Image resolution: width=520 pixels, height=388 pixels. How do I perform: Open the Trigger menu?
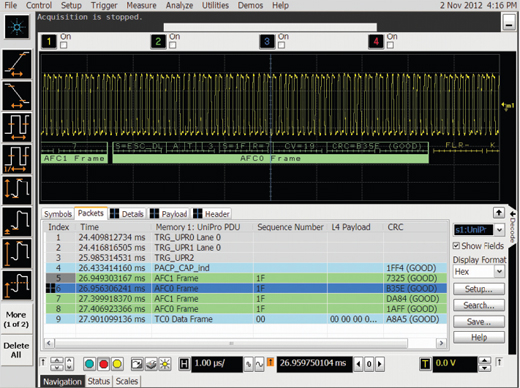click(104, 5)
